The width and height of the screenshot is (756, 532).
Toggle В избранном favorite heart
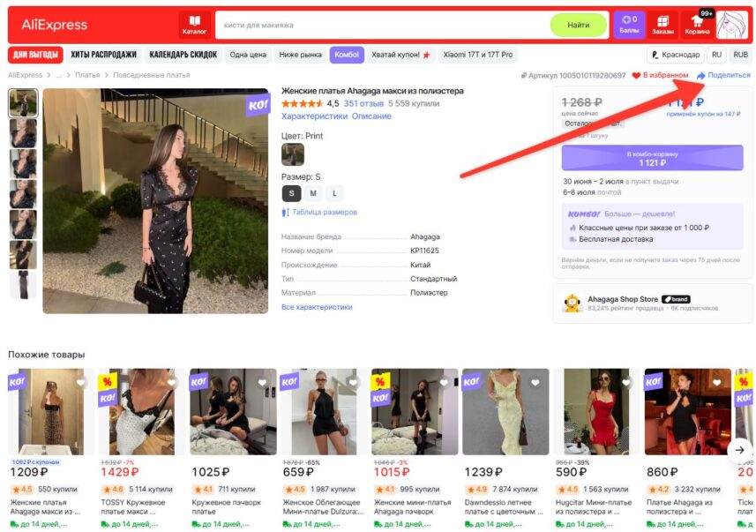pyautogui.click(x=636, y=75)
